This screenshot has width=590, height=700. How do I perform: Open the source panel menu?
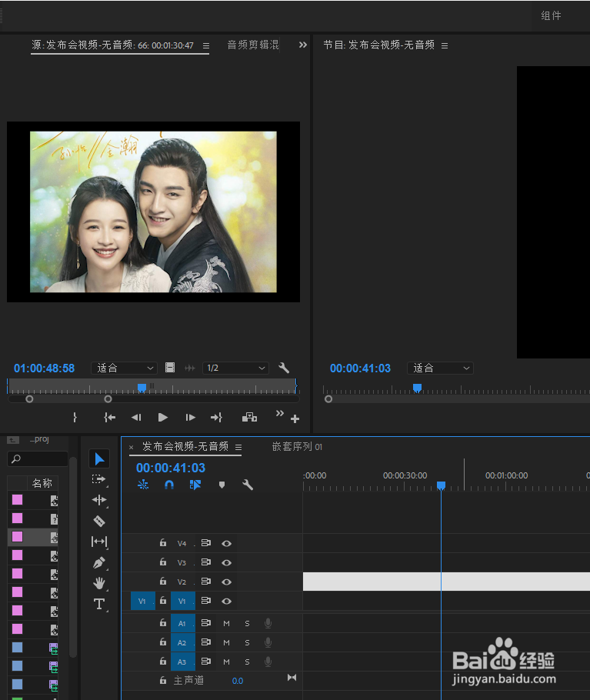[x=205, y=45]
